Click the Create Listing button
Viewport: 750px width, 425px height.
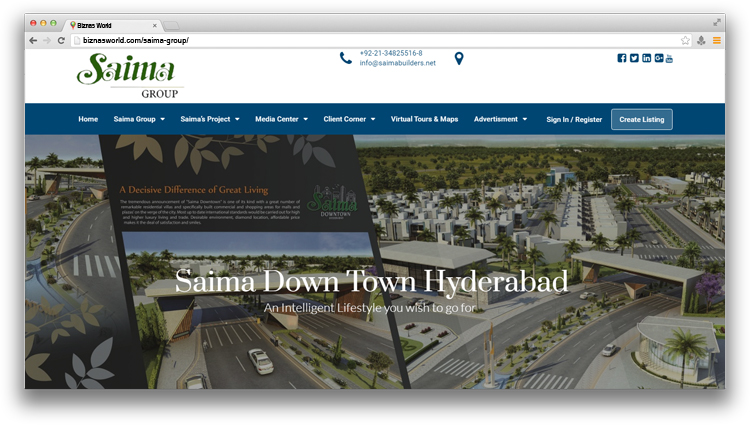(x=641, y=120)
